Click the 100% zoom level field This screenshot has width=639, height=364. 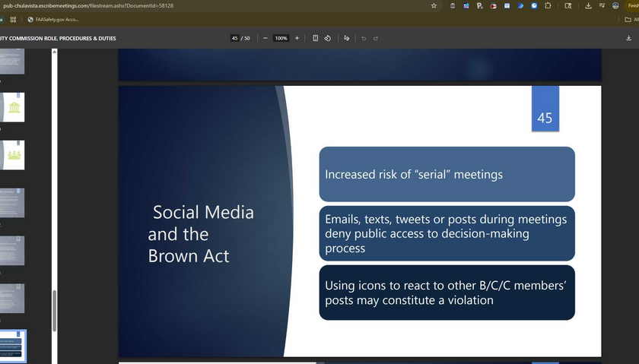pyautogui.click(x=281, y=38)
